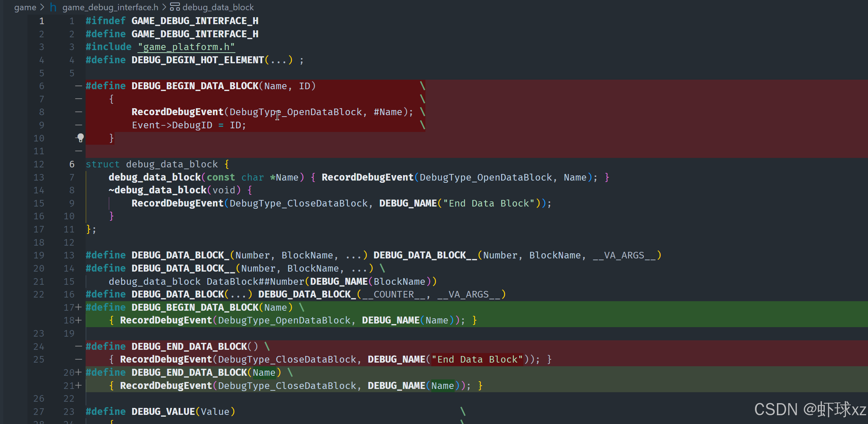Click the DEBUG_VALUE macro name
The height and width of the screenshot is (424, 868).
[x=163, y=412]
